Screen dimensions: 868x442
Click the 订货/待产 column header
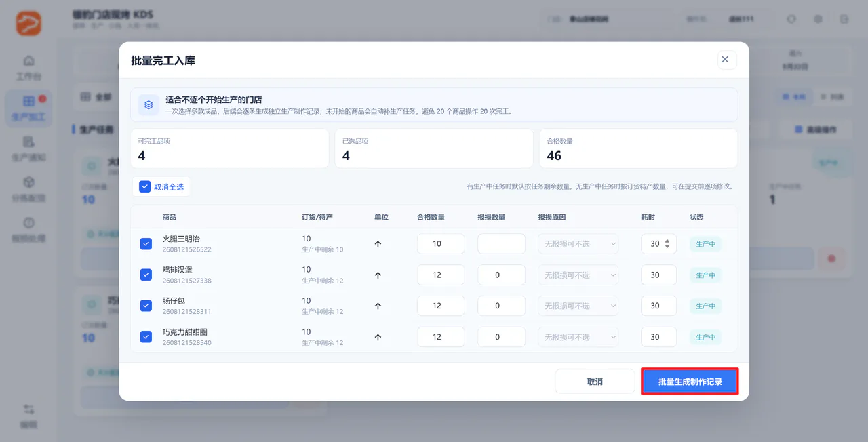click(x=317, y=217)
